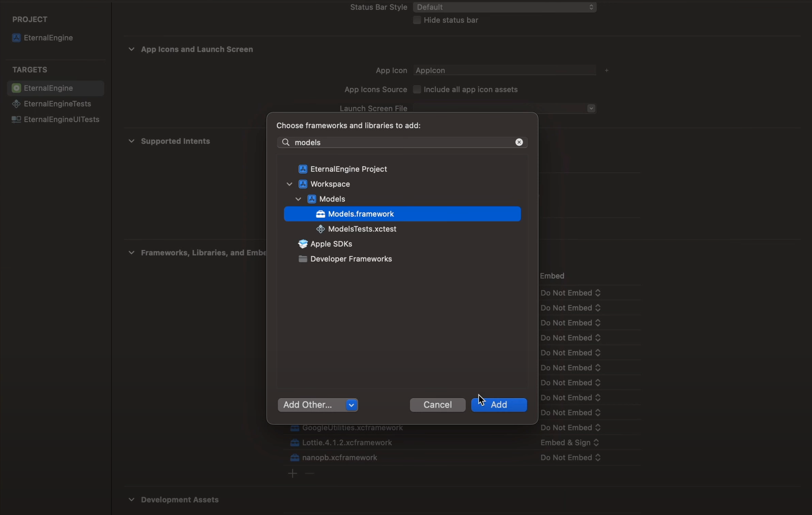This screenshot has height=515, width=812.
Task: Clear the models search field
Action: pos(519,142)
